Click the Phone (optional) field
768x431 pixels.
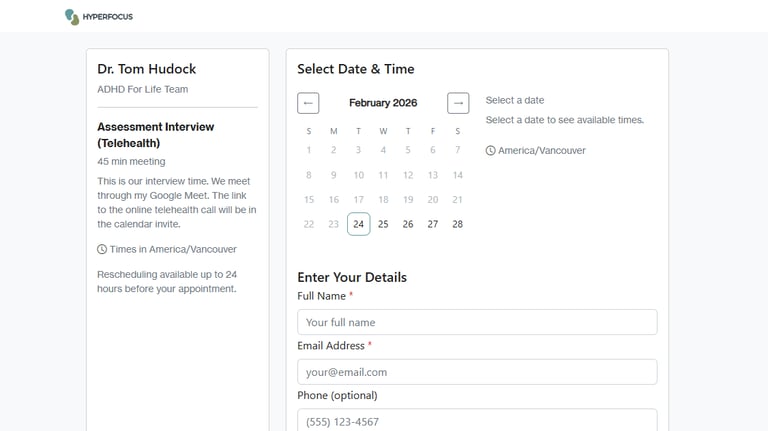click(x=477, y=420)
